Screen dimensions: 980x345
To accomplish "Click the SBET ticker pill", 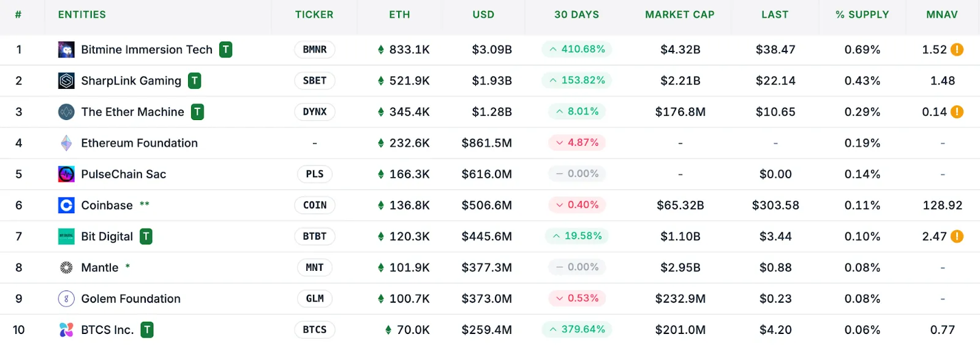I will pos(315,81).
